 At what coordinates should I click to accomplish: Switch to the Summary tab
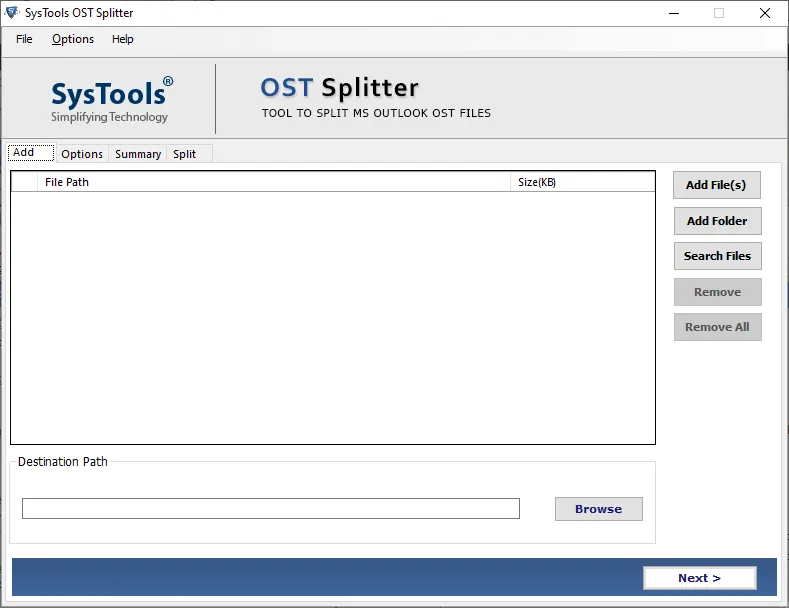coord(138,154)
